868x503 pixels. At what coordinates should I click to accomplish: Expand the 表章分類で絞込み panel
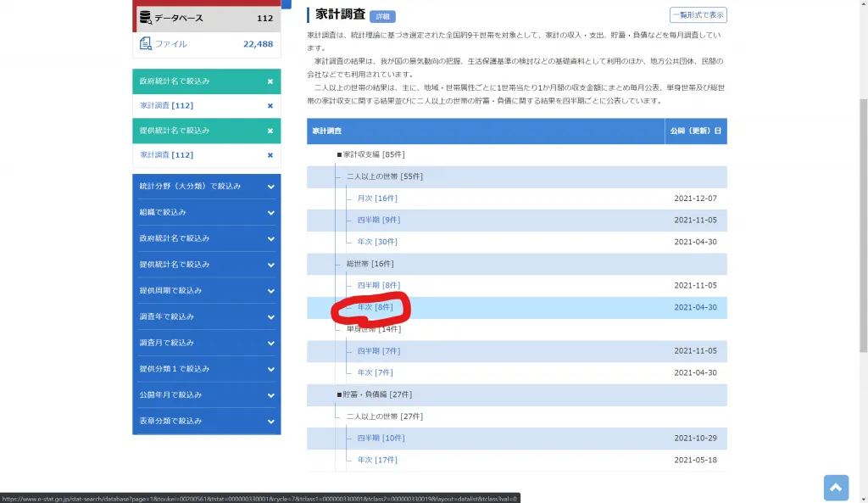207,421
